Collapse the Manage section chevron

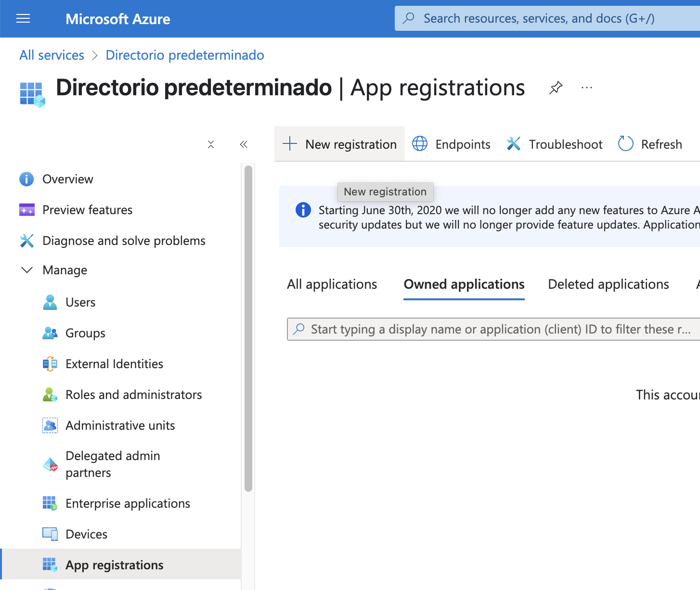[27, 270]
